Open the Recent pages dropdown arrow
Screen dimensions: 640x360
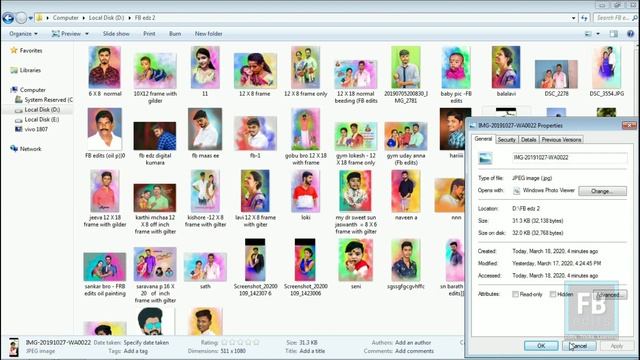coord(31,18)
